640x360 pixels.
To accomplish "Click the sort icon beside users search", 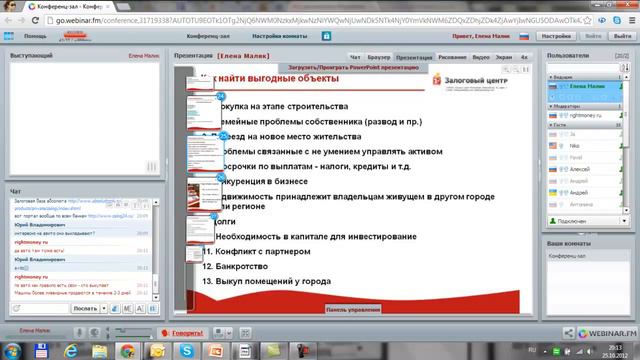I will tap(624, 67).
